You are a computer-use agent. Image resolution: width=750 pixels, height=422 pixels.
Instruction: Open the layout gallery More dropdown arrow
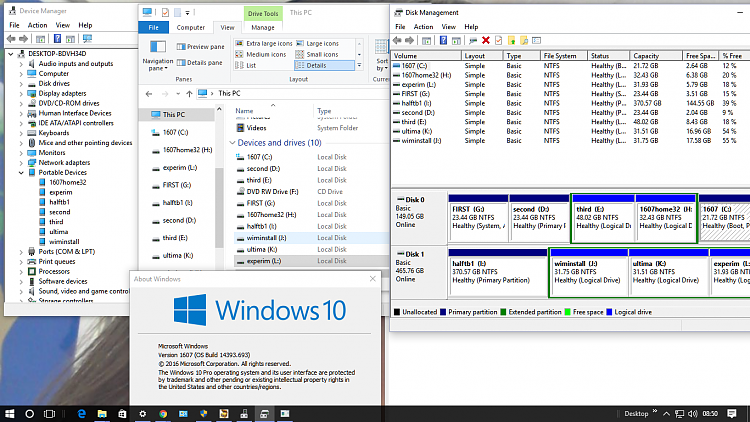tap(359, 66)
